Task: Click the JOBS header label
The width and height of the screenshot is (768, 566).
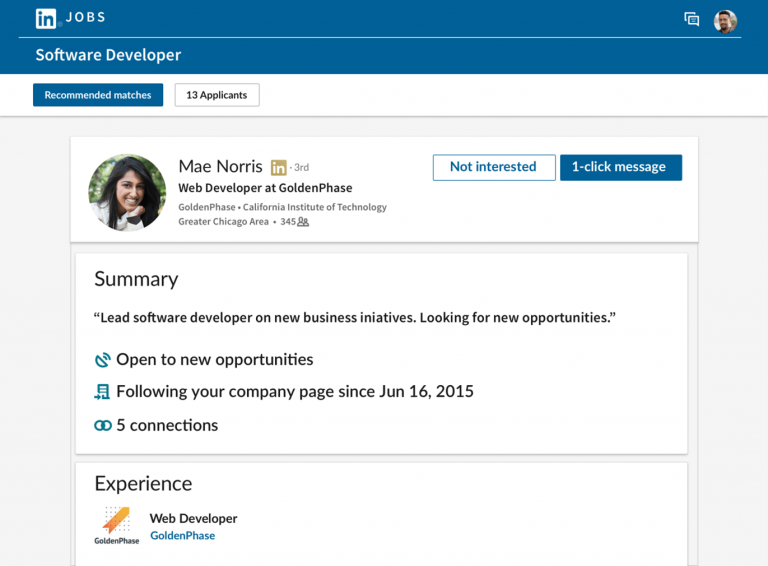Action: click(x=86, y=18)
